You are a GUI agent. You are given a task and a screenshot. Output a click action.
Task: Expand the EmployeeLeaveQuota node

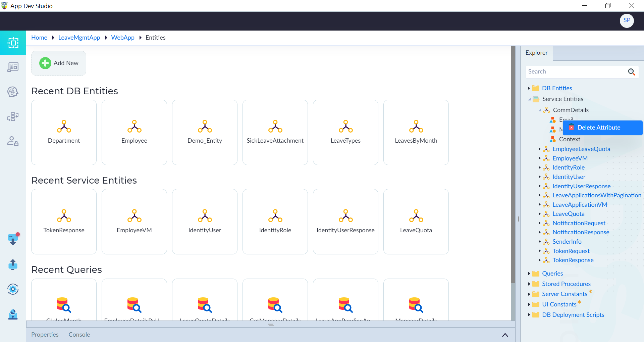540,149
